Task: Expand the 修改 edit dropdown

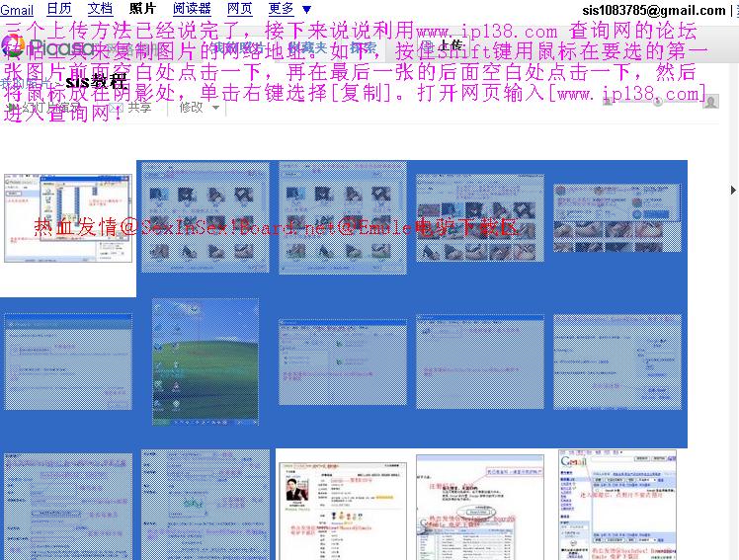Action: 199,108
